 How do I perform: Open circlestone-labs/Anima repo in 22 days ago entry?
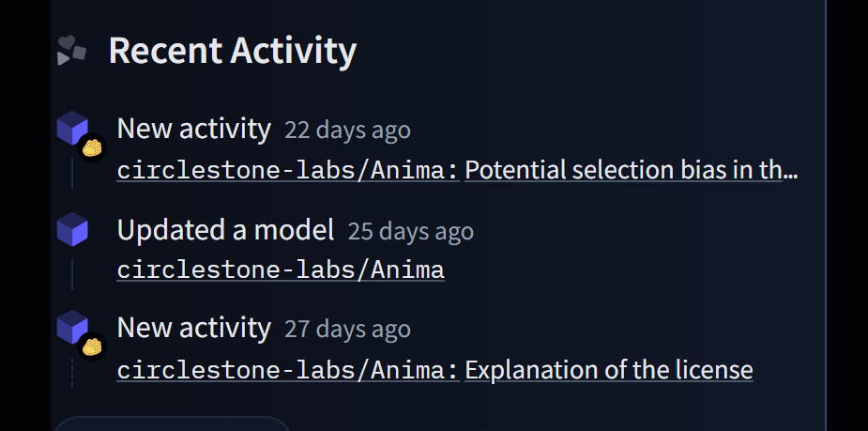tap(287, 170)
